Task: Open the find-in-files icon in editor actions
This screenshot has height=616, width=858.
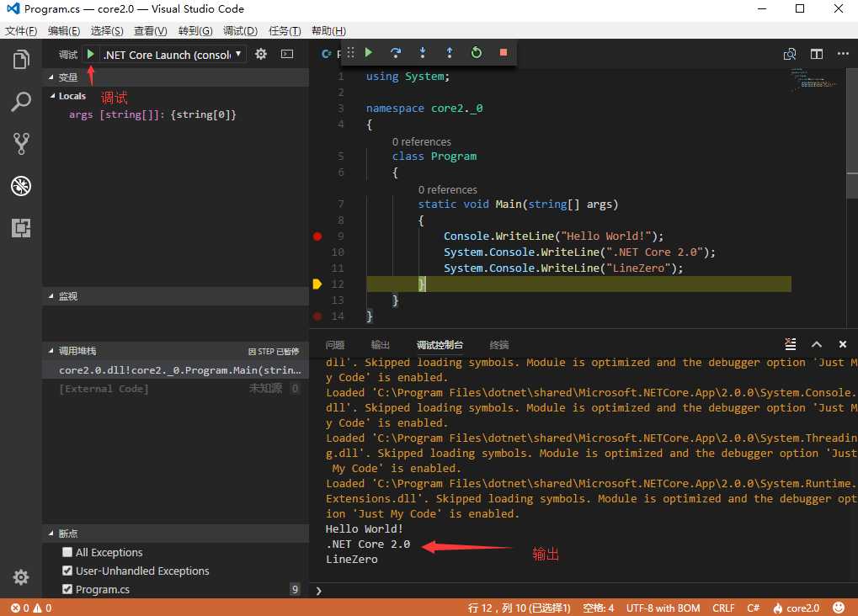Action: pyautogui.click(x=790, y=54)
